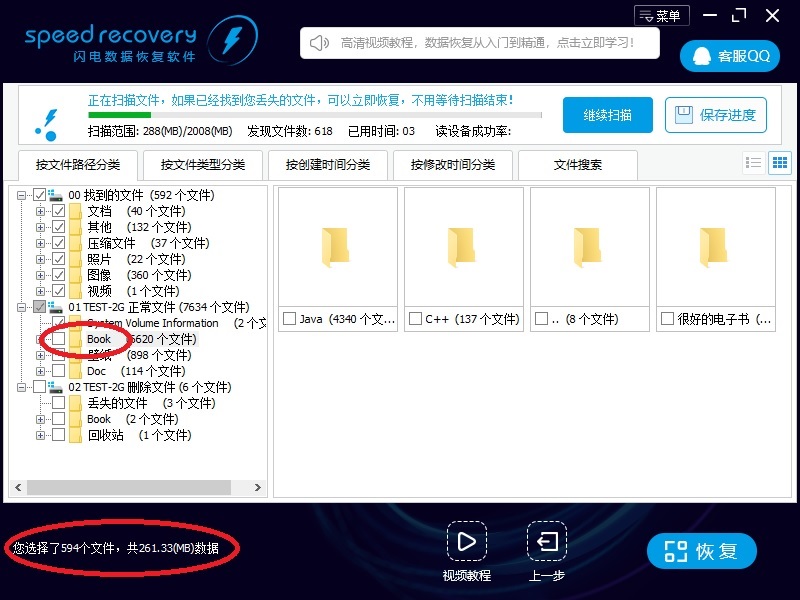Click the speaker announcement icon

click(319, 43)
